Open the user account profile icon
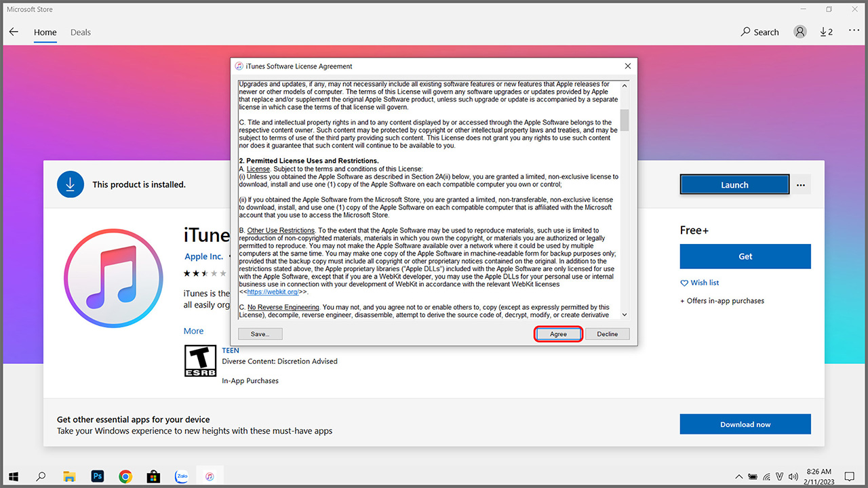Screen dimensions: 868x488 tap(800, 32)
